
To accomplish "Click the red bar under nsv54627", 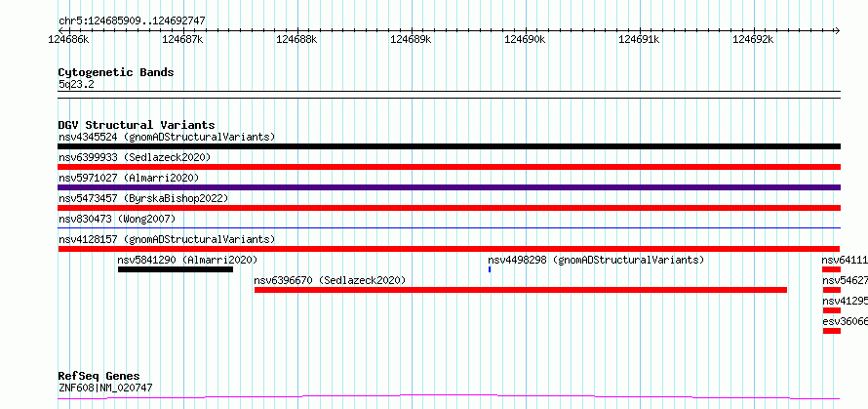I will coord(832,290).
